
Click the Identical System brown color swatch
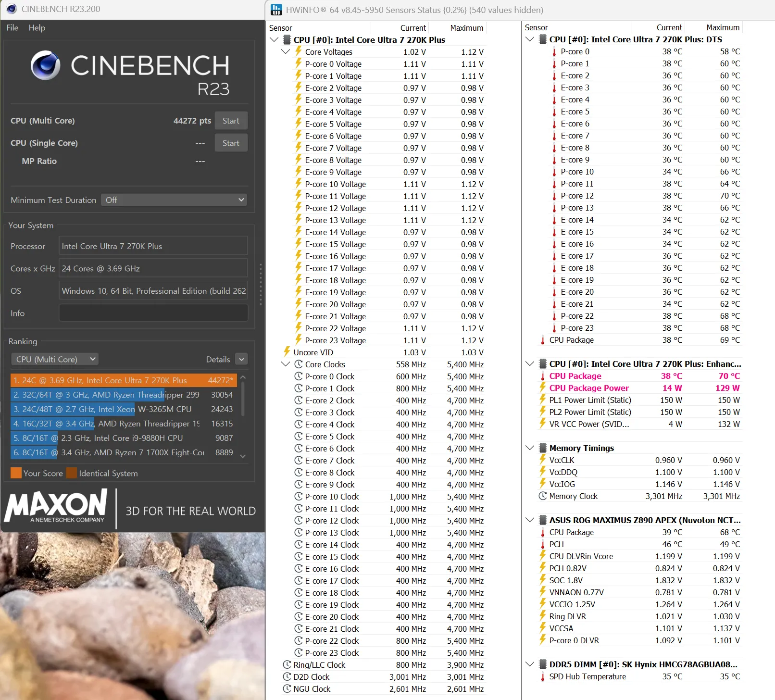[x=71, y=473]
